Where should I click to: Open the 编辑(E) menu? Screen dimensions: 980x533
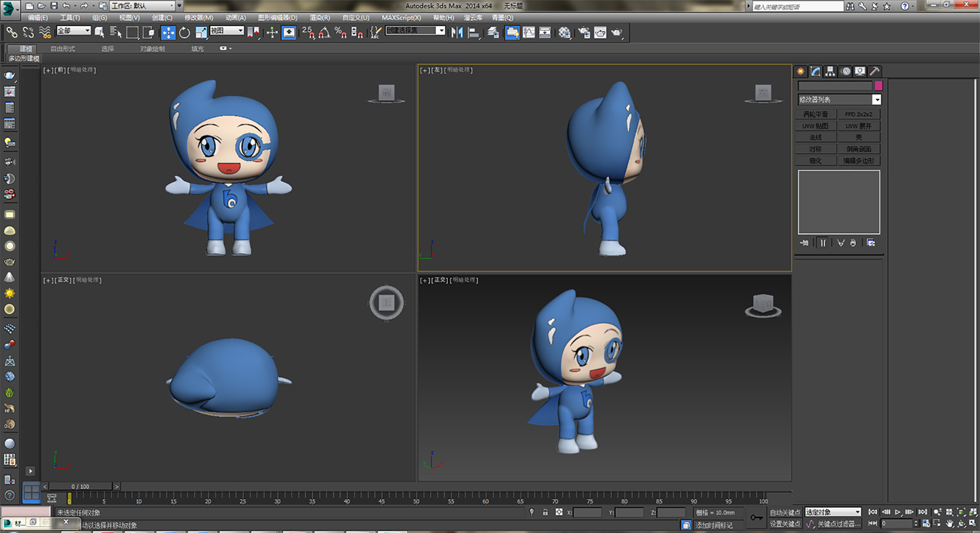click(37, 18)
